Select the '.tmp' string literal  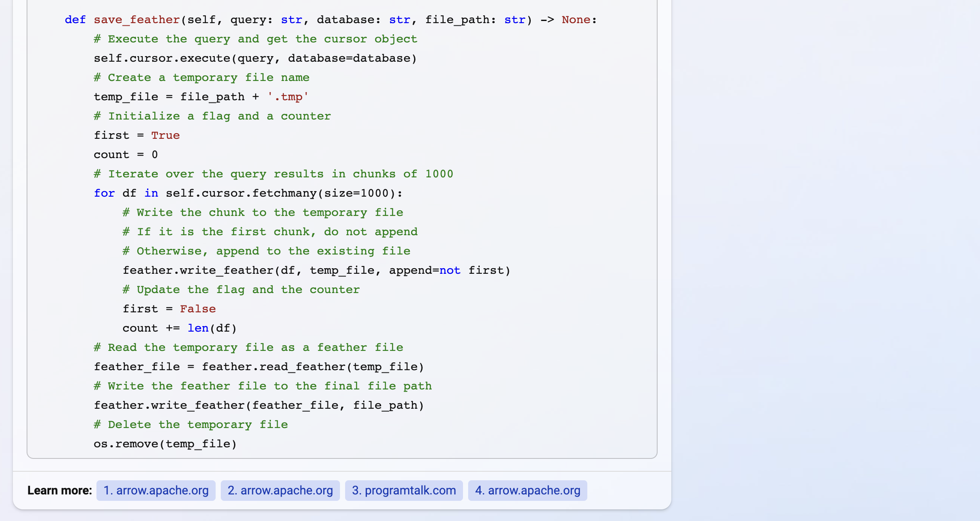coord(287,96)
